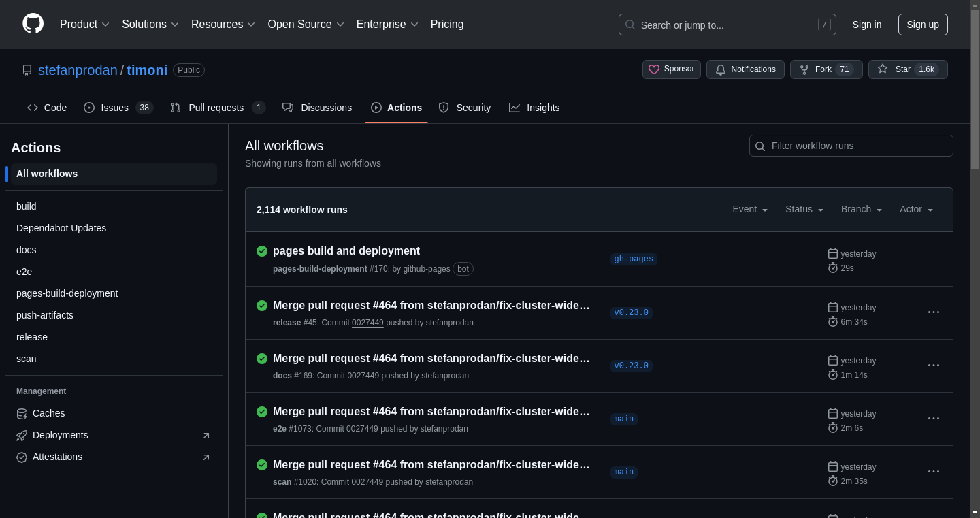Open the timoni repository link
Viewport: 980px width, 518px height.
point(147,70)
